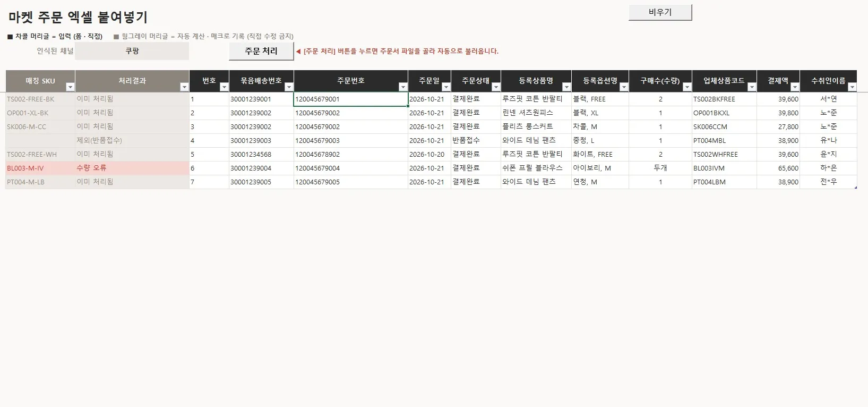Open filter dropdown for 주문상태 column

pos(496,87)
